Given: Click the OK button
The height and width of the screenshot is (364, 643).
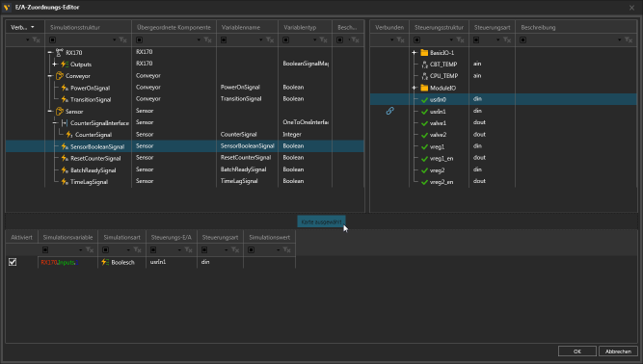Looking at the screenshot, I should point(577,351).
